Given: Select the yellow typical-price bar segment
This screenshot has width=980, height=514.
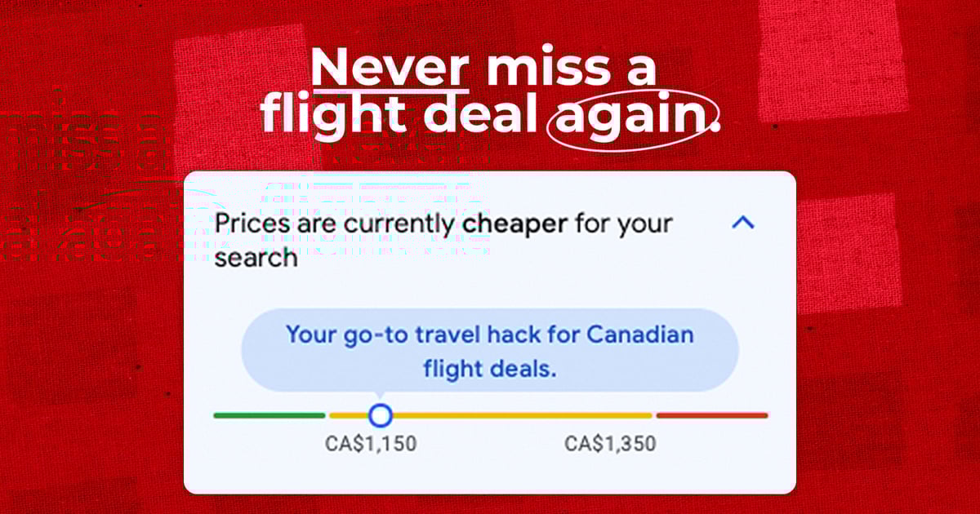Looking at the screenshot, I should coord(491,415).
